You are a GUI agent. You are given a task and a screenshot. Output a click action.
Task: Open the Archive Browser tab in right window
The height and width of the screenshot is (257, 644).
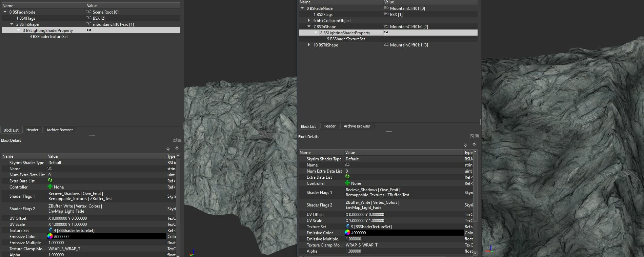click(x=357, y=126)
